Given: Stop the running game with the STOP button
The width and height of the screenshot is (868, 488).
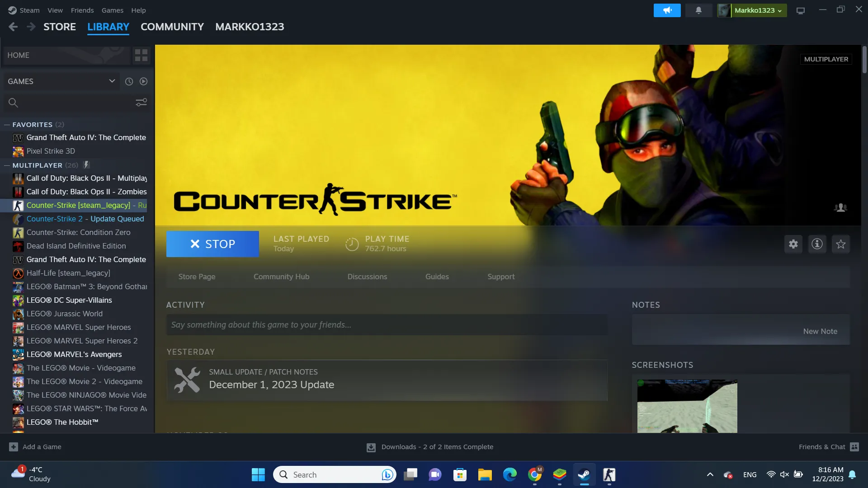Looking at the screenshot, I should coord(212,244).
